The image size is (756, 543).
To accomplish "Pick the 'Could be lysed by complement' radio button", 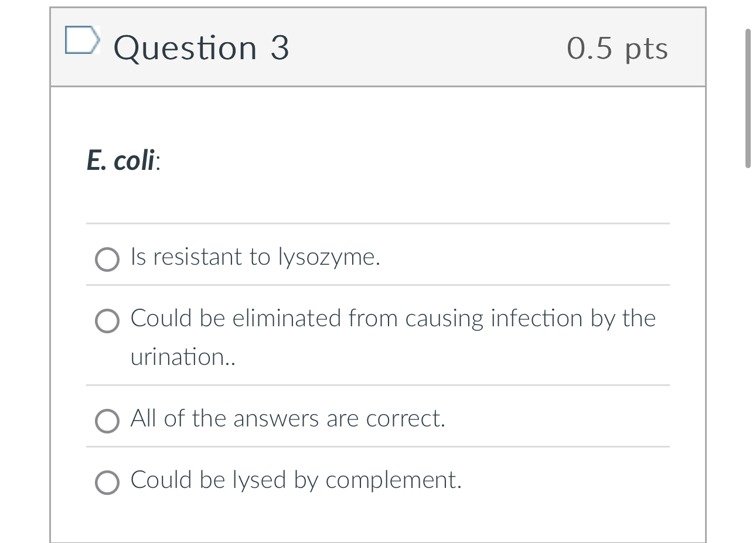I will click(x=107, y=482).
